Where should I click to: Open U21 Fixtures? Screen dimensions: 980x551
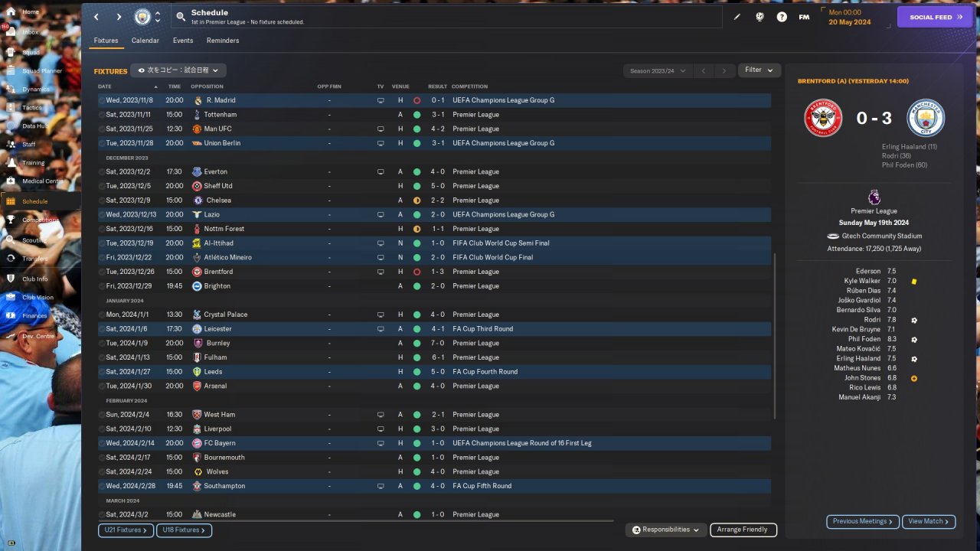click(x=126, y=530)
